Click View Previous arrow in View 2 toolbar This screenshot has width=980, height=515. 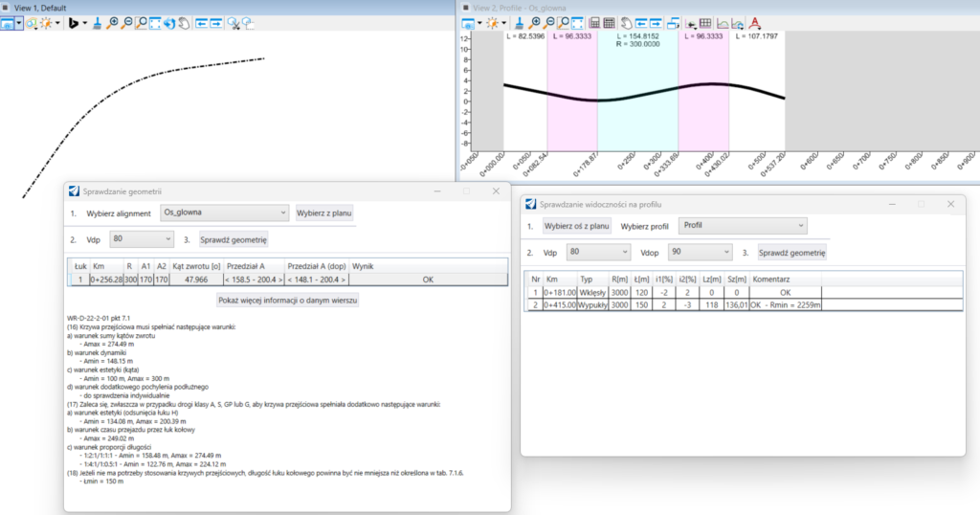(x=642, y=22)
